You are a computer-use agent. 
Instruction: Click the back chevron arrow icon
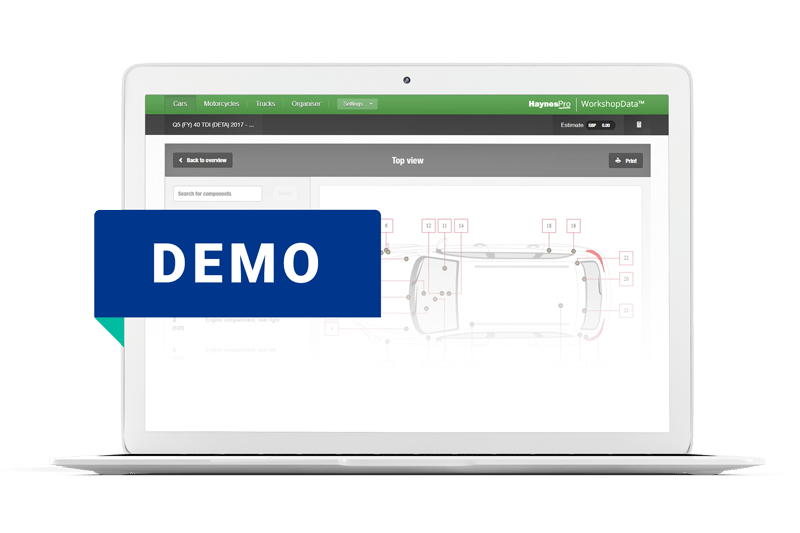(x=181, y=160)
